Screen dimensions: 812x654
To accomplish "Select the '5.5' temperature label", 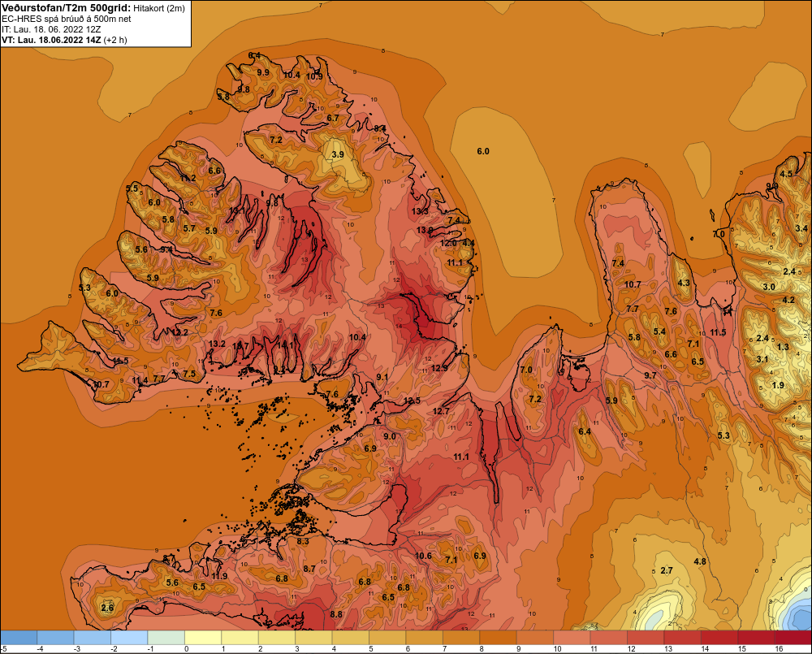I will pyautogui.click(x=132, y=188).
